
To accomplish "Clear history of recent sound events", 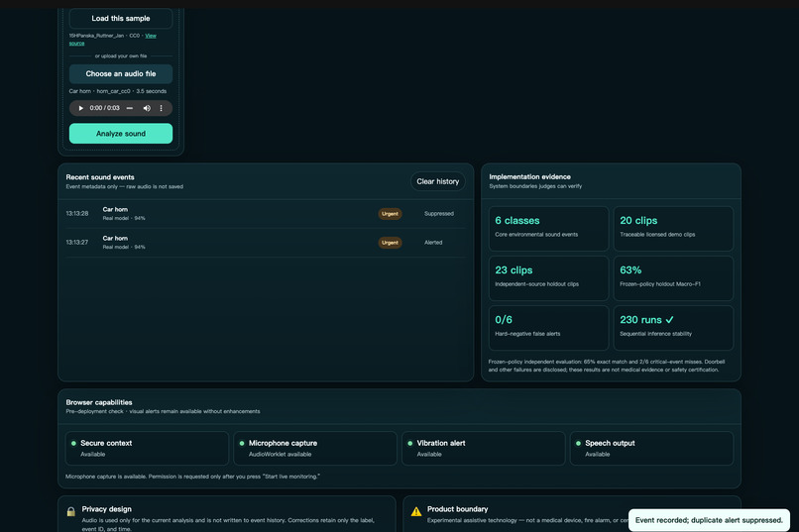I will click(438, 181).
